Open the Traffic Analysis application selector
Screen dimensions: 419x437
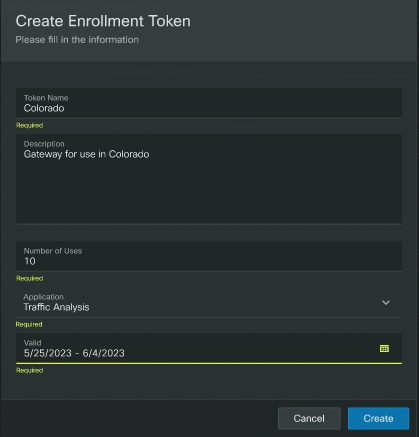[x=209, y=302]
